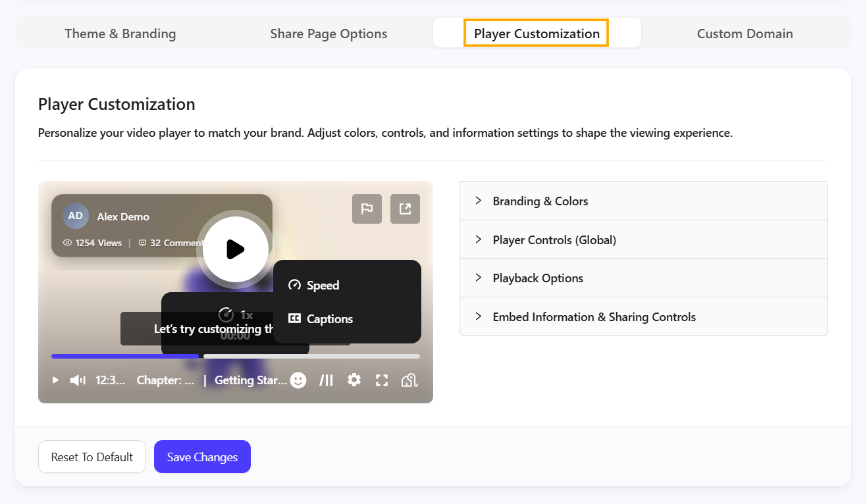867x504 pixels.
Task: Click the Chapter: label in control bar
Action: tap(165, 380)
